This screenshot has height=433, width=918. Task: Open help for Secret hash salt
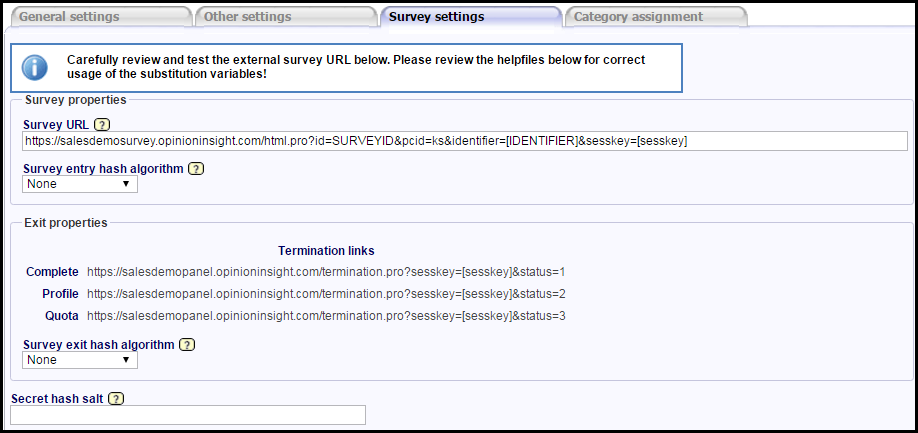[x=117, y=399]
